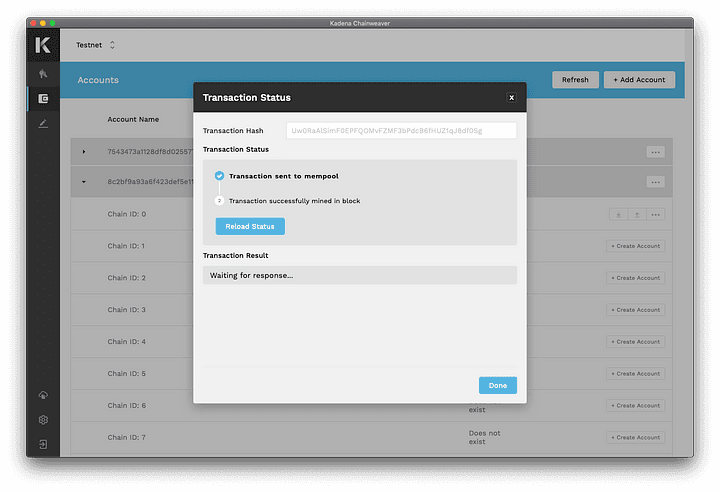Screen dimensions: 720x492
Task: Click 'Does not exist' on Chain ID 7
Action: (484, 437)
